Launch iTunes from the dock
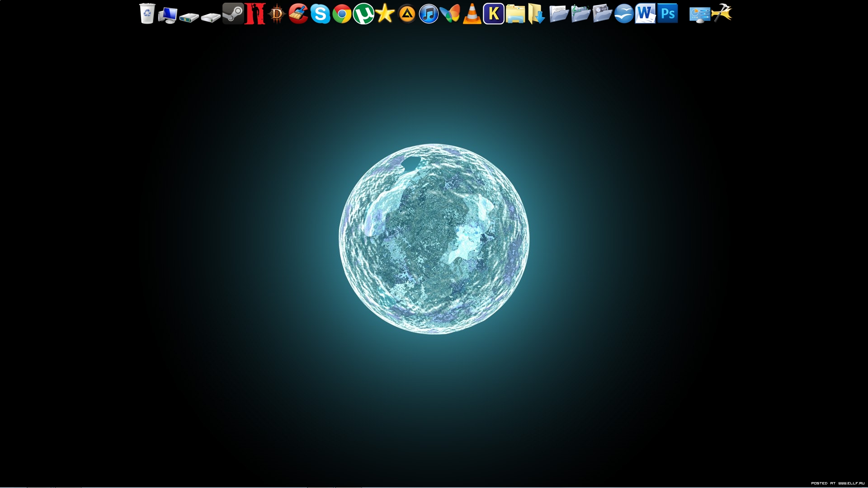The width and height of the screenshot is (868, 488). tap(429, 14)
